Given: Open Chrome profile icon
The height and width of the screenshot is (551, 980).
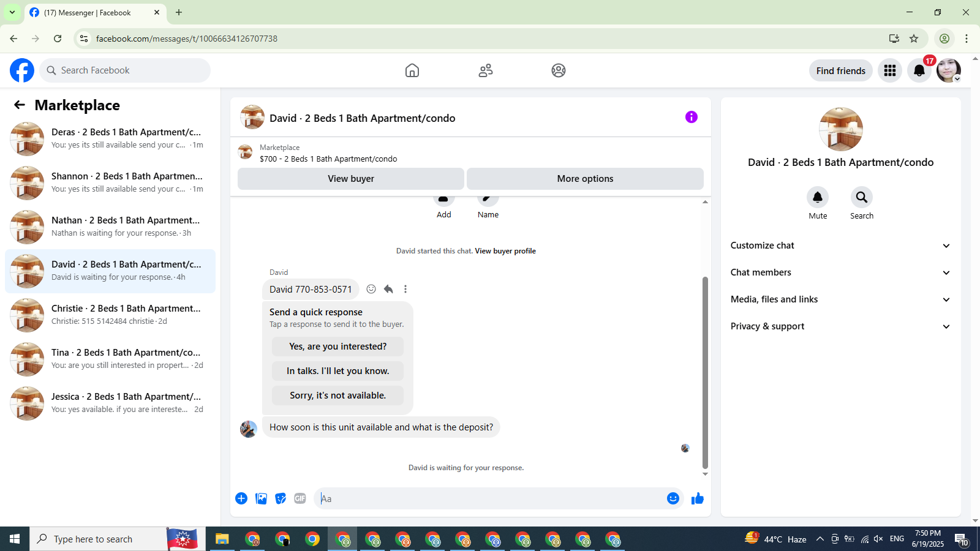Looking at the screenshot, I should 944,39.
